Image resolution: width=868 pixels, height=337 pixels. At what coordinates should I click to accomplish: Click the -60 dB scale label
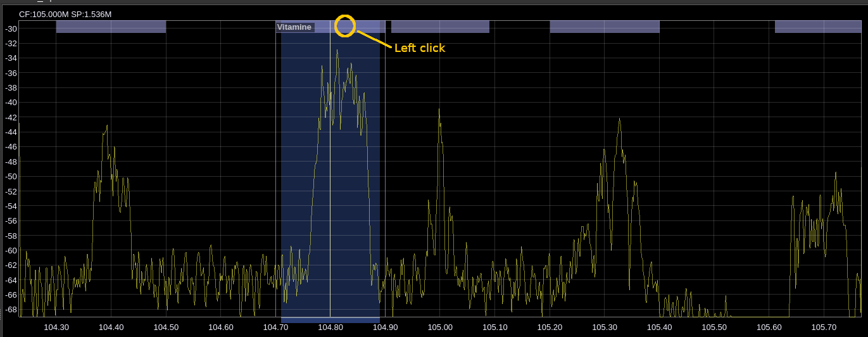click(11, 250)
